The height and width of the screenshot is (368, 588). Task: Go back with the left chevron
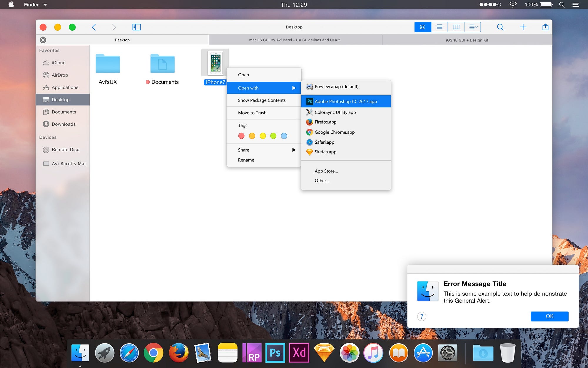[x=94, y=27]
